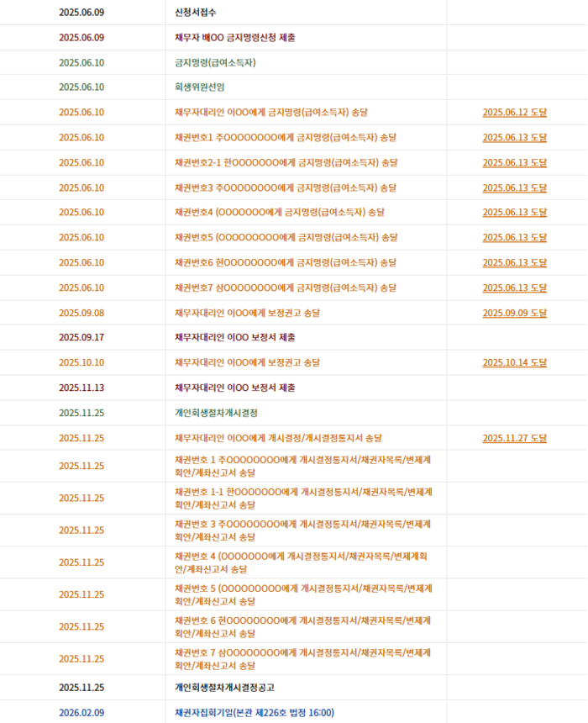Select the 회생위원선임 entry

click(x=200, y=87)
